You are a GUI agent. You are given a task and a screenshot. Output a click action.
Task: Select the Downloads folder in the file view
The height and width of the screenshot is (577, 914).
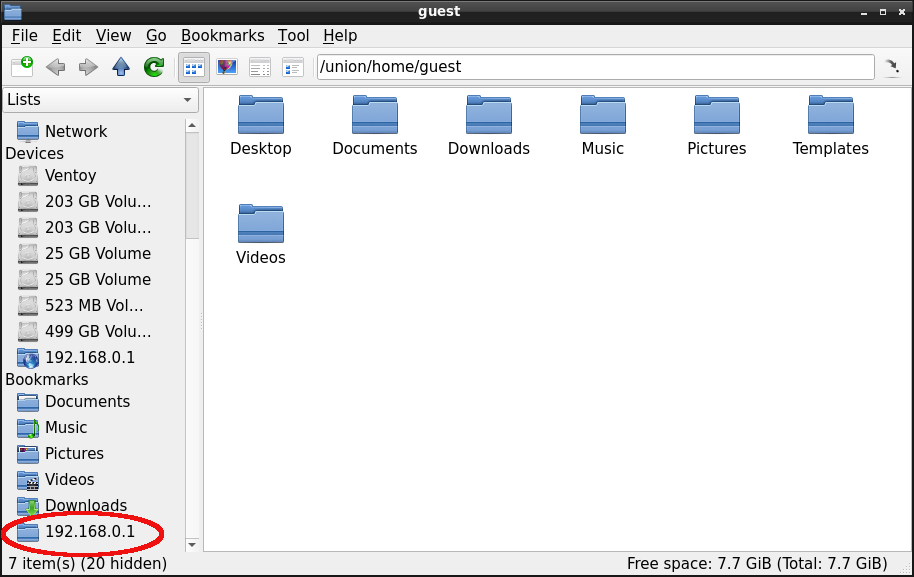(x=488, y=126)
